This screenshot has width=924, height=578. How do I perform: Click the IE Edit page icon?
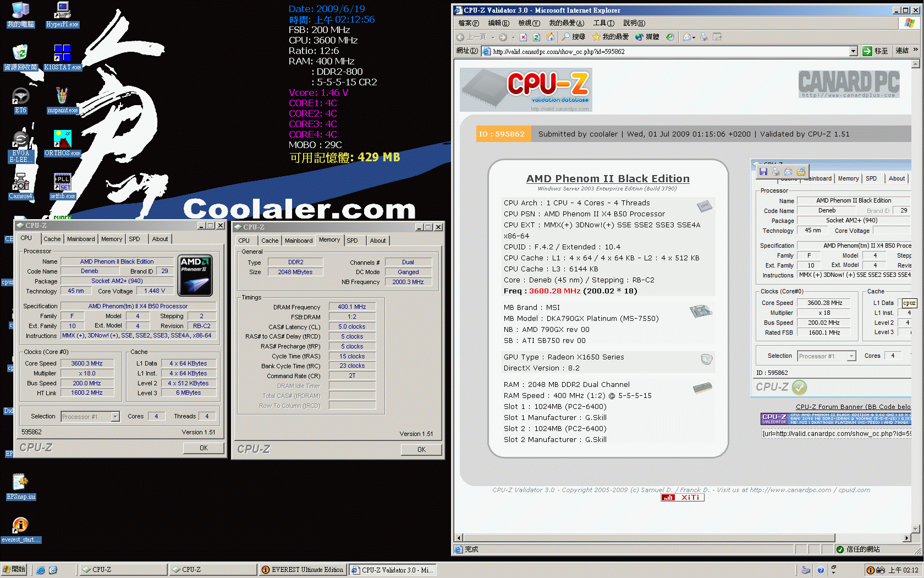717,37
